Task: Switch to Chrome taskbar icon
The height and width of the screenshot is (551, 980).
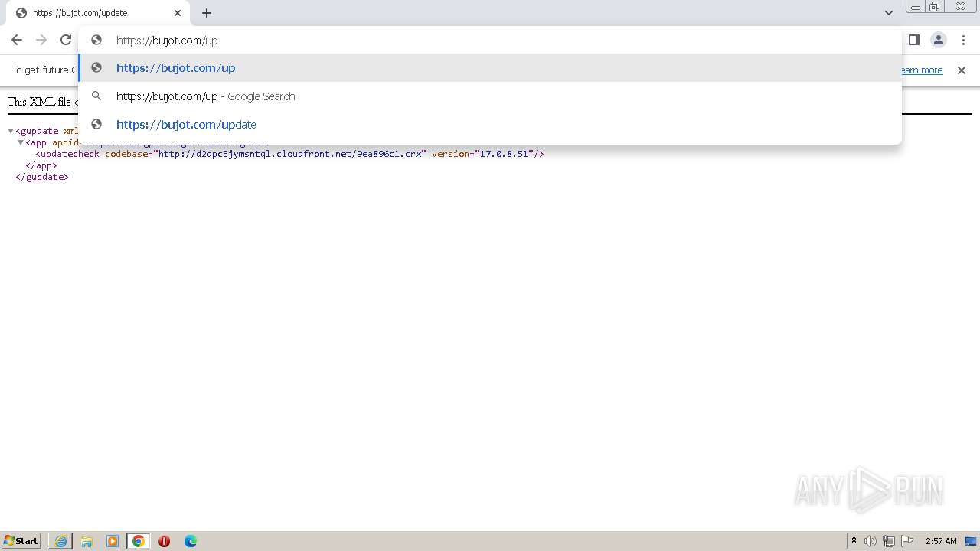Action: pos(139,541)
